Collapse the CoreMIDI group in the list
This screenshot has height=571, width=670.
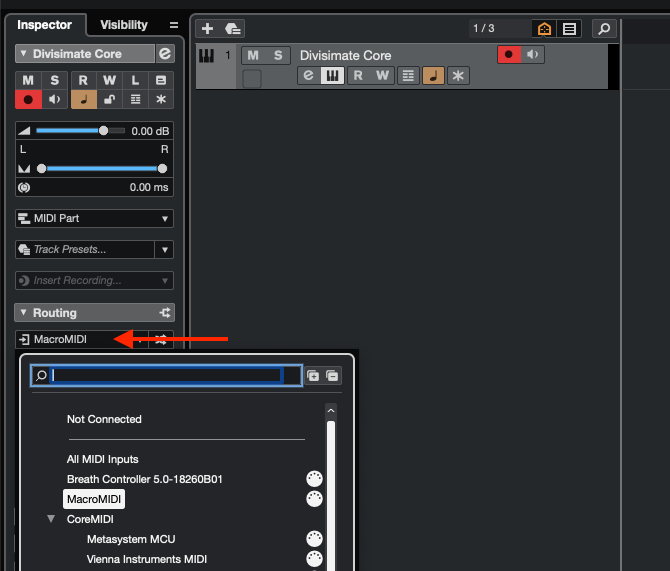(51, 519)
